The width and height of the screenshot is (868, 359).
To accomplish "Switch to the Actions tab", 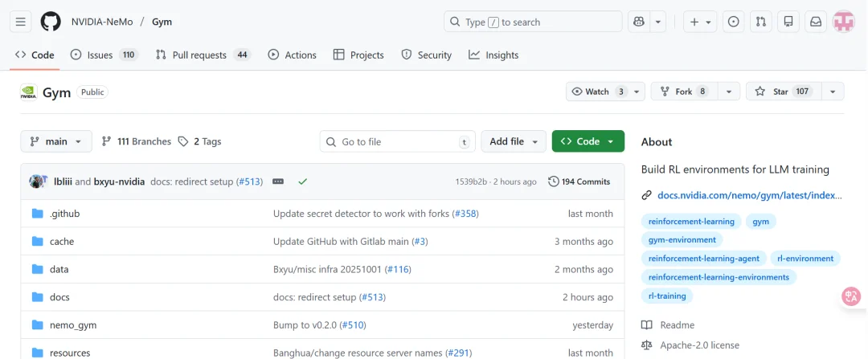I will pos(292,55).
